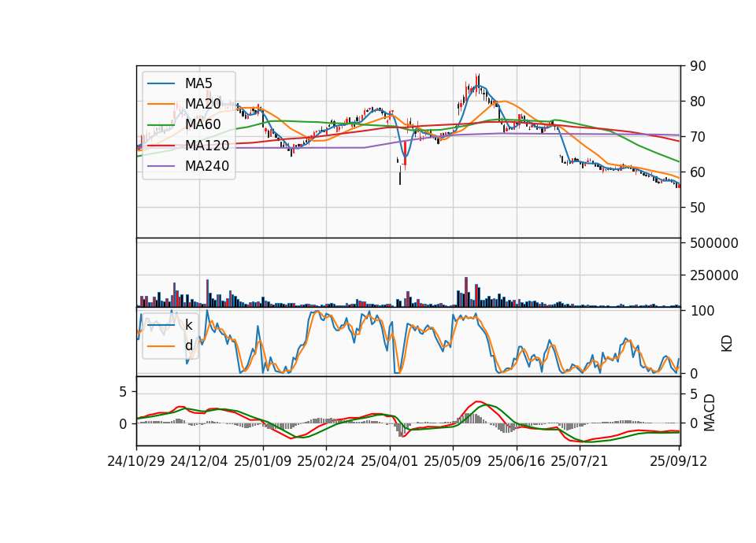
Task: Click the tallest volume bar near 25/05/09
Action: click(x=466, y=292)
